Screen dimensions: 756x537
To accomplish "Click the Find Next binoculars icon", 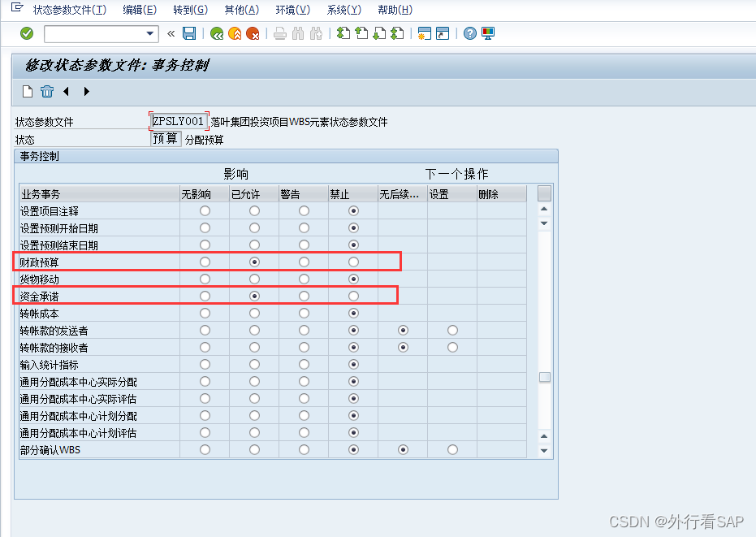I will (x=317, y=33).
